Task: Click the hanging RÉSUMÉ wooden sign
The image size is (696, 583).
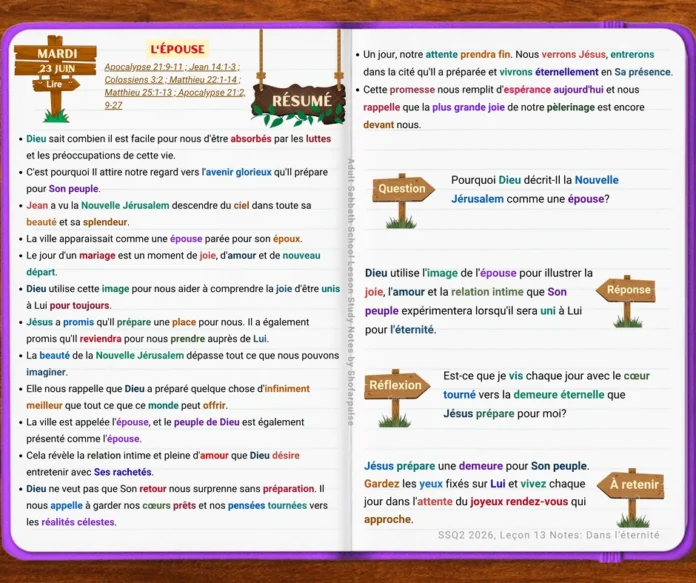Action: 298,103
